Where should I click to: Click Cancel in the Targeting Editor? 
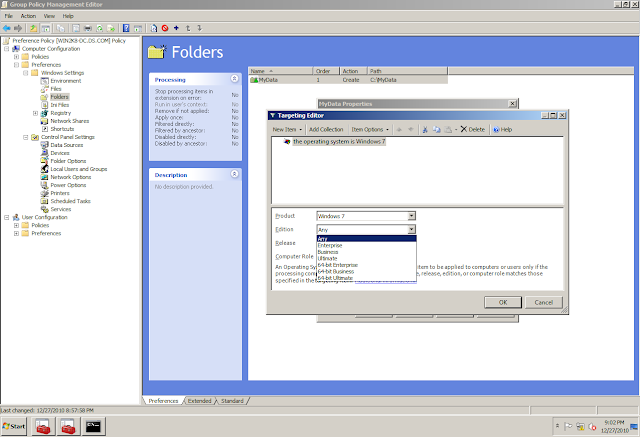coord(544,302)
